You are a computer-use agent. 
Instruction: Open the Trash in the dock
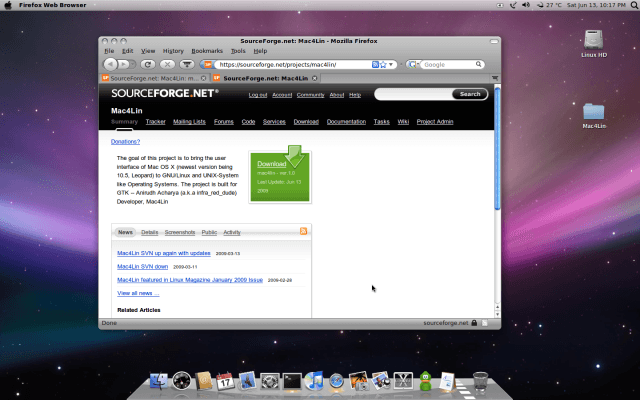coord(480,381)
